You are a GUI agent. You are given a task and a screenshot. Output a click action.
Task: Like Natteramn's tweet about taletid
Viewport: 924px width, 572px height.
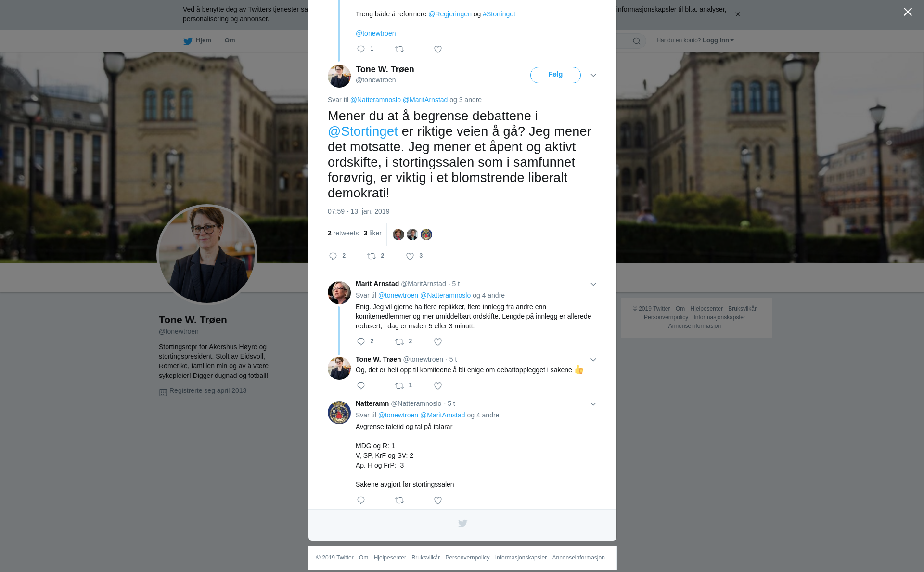[438, 500]
